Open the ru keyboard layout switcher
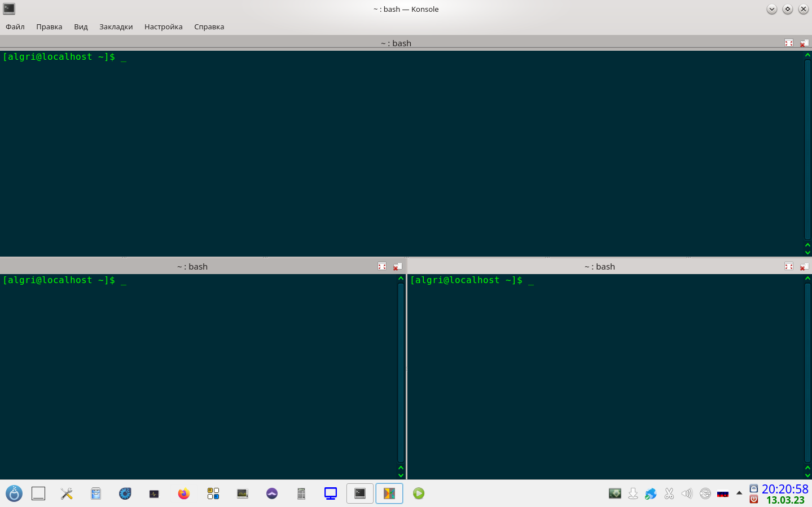 coord(723,493)
